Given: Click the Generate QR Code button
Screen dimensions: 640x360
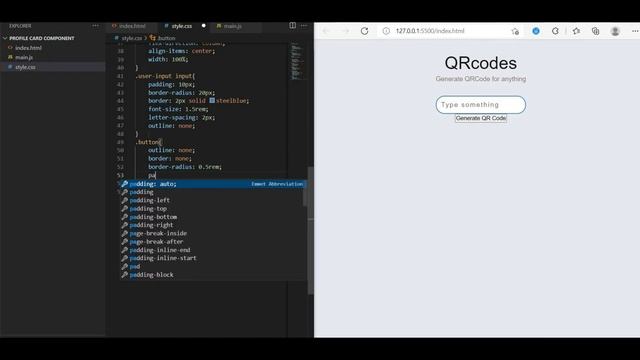Looking at the screenshot, I should pos(481,118).
